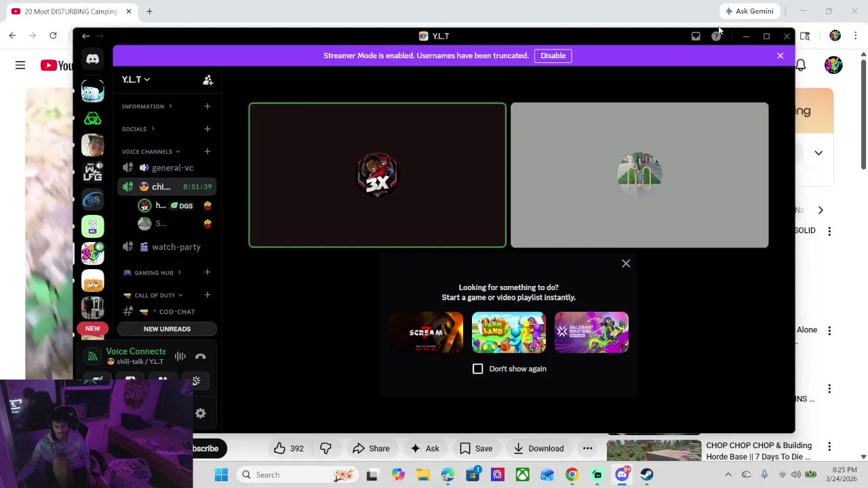Open Google Chrome taskbar icon
Image resolution: width=868 pixels, height=488 pixels.
(572, 474)
